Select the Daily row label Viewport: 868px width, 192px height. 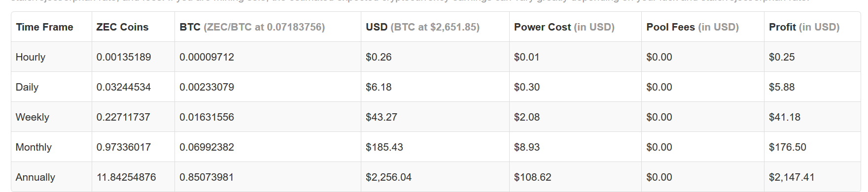click(27, 87)
